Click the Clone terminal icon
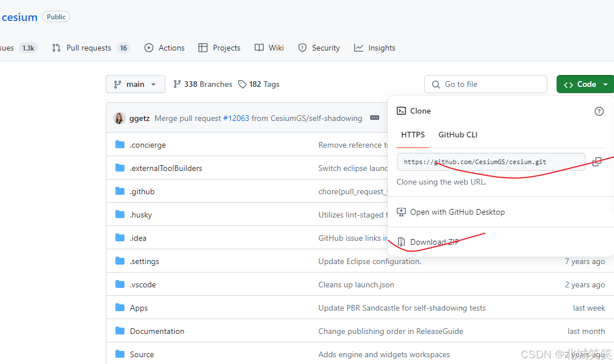Screen dimensions: 614x364 pyautogui.click(x=401, y=111)
